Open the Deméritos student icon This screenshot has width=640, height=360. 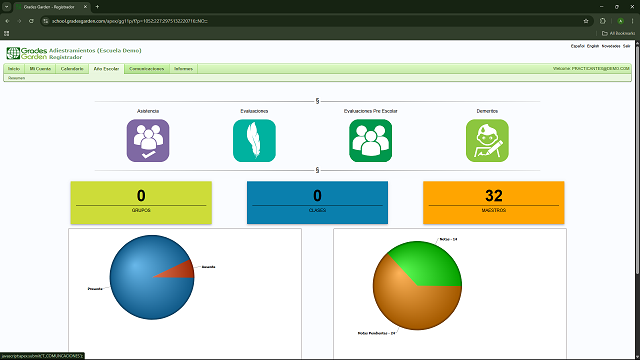[487, 140]
